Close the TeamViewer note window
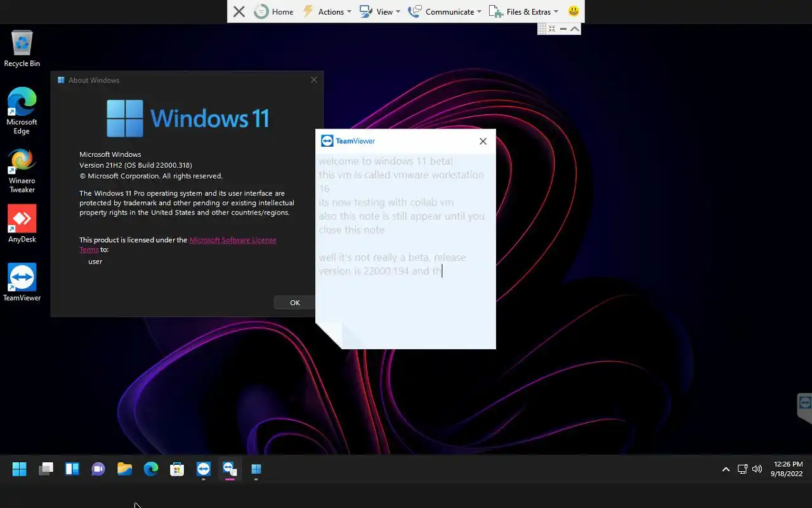 pos(483,141)
